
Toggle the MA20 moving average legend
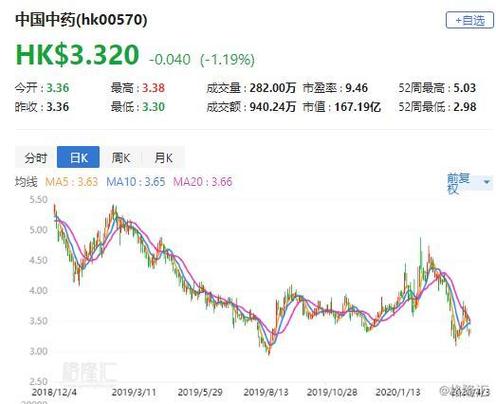203,182
